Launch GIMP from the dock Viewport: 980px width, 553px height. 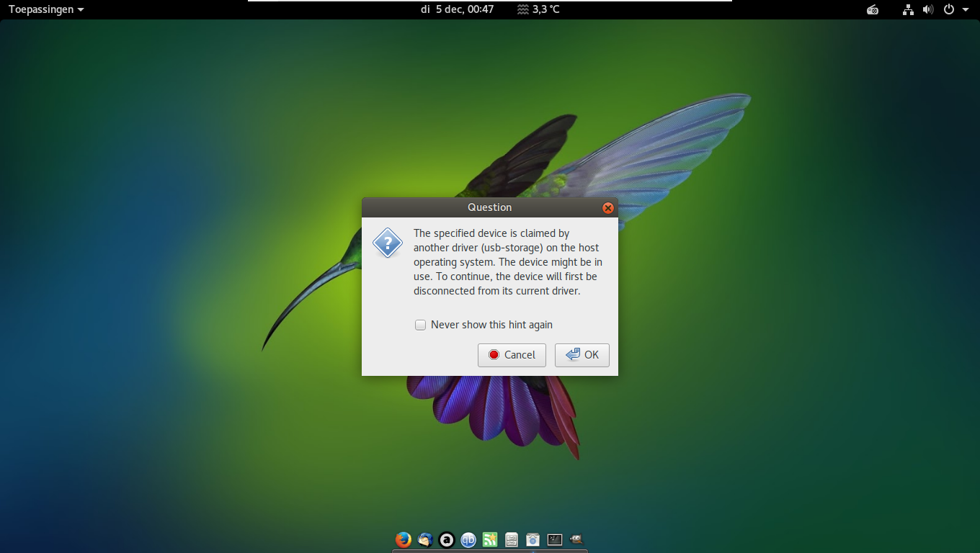coord(576,539)
